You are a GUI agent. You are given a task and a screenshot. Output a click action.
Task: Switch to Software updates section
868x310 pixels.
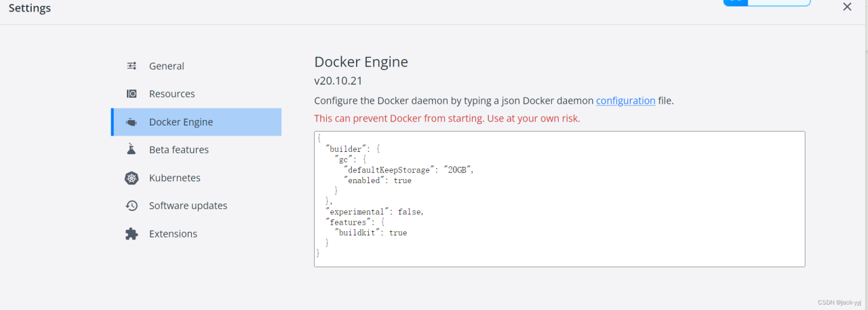[x=196, y=206]
